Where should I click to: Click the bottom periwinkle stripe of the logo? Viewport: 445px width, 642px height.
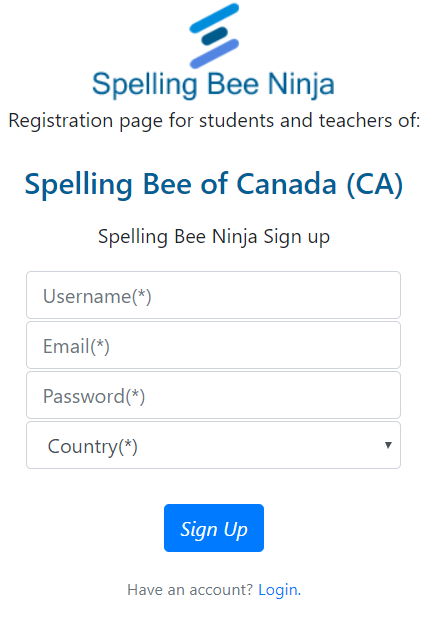pos(215,53)
